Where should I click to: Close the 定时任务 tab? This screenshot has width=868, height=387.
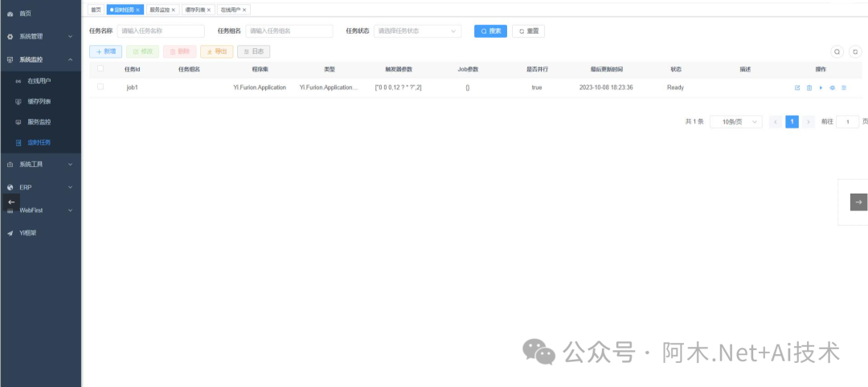click(x=138, y=10)
